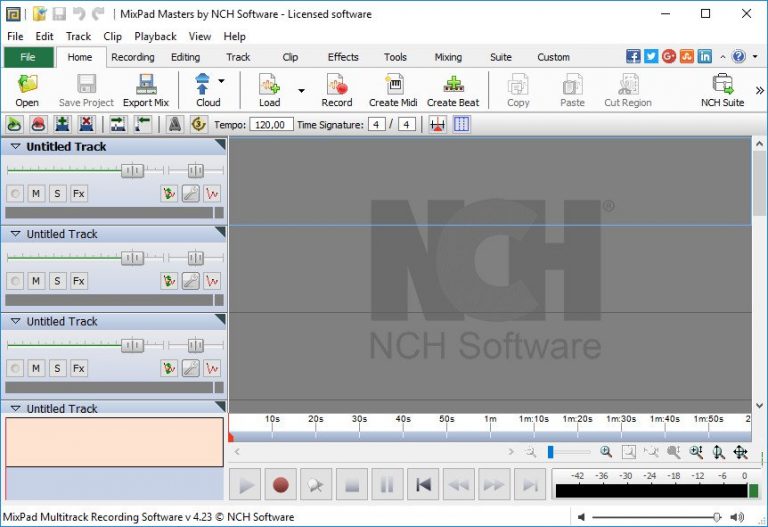Click the Play button in transport controls

(245, 485)
